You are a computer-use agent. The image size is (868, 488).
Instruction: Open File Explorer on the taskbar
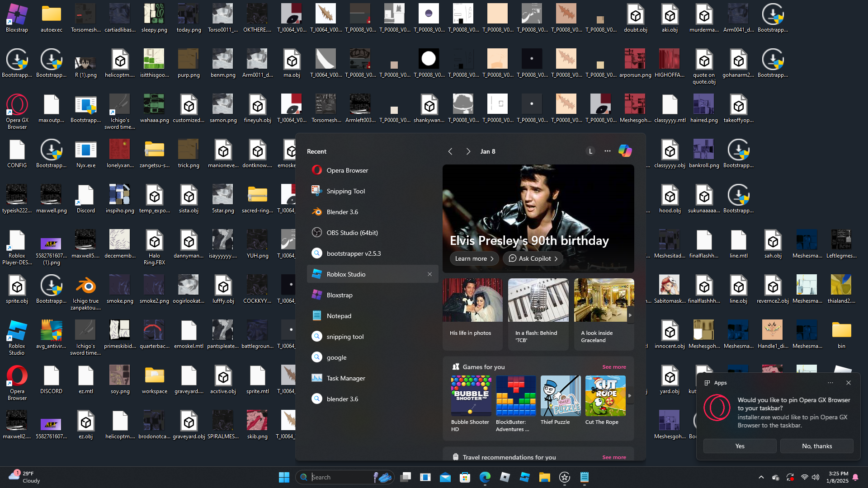click(x=544, y=477)
